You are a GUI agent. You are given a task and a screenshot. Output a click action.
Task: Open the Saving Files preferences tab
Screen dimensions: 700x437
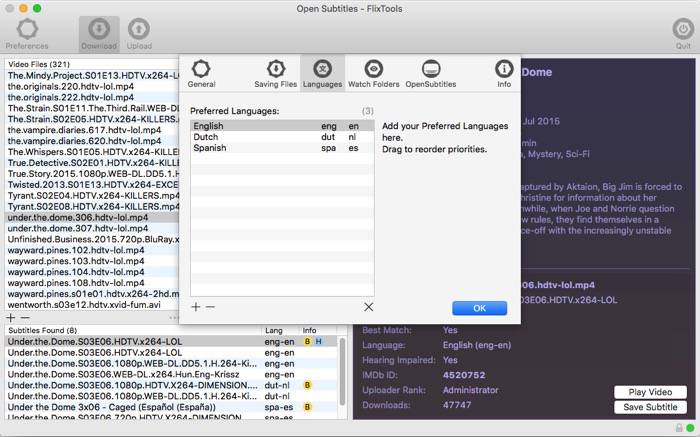[x=275, y=74]
